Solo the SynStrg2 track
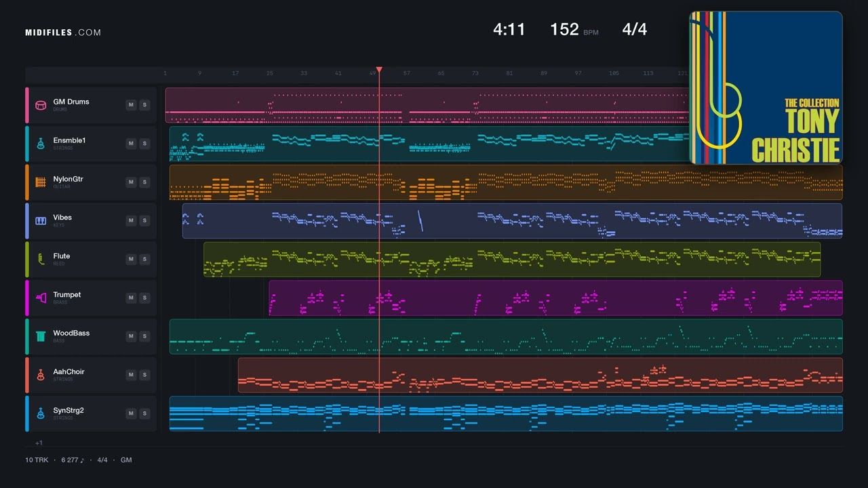 point(144,413)
